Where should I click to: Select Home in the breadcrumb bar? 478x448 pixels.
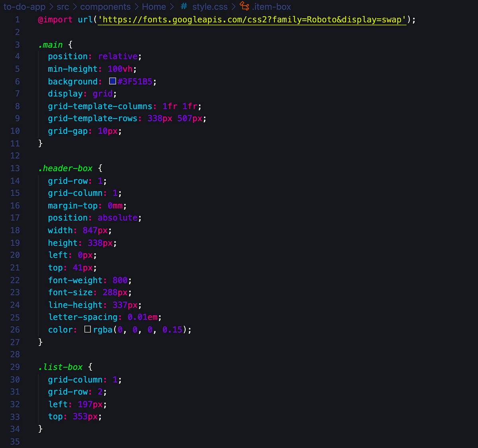[154, 6]
